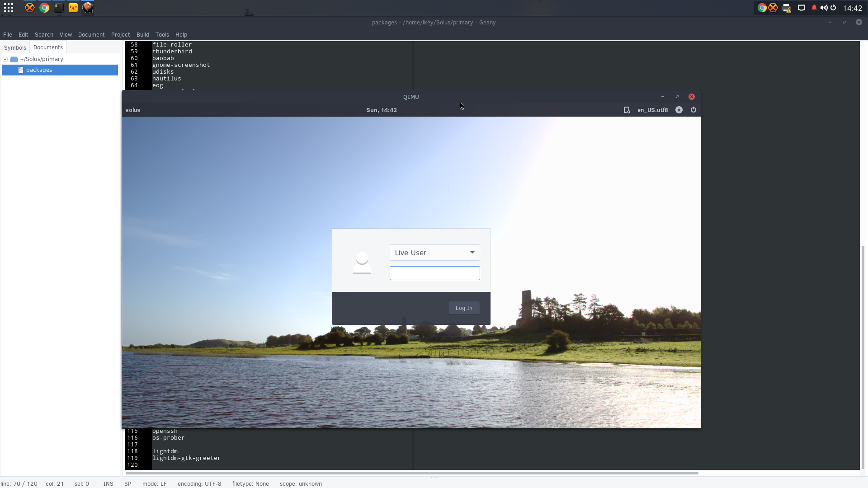
Task: Click the HexChat icon in system tray
Action: click(x=773, y=8)
